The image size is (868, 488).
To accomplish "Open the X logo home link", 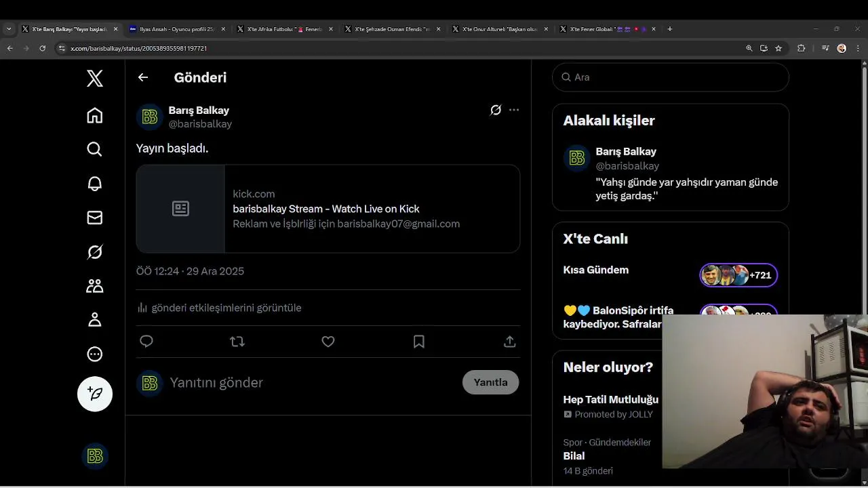I will coord(95,78).
